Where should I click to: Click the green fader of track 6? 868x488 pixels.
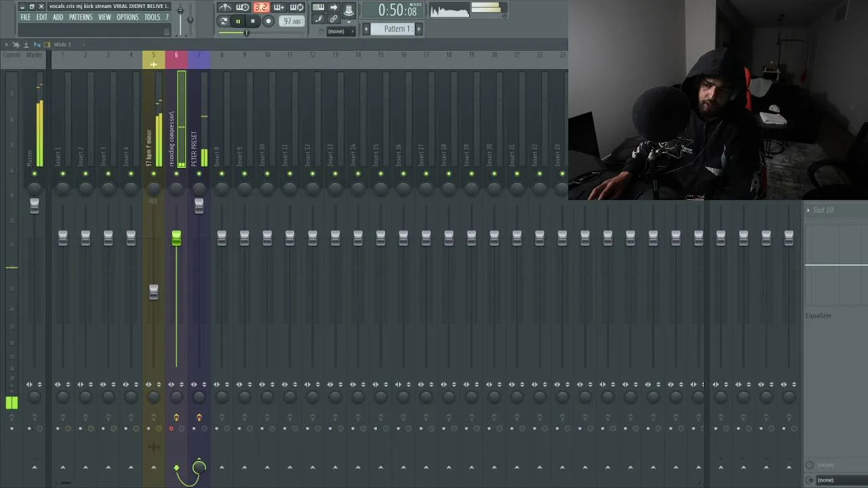click(176, 238)
